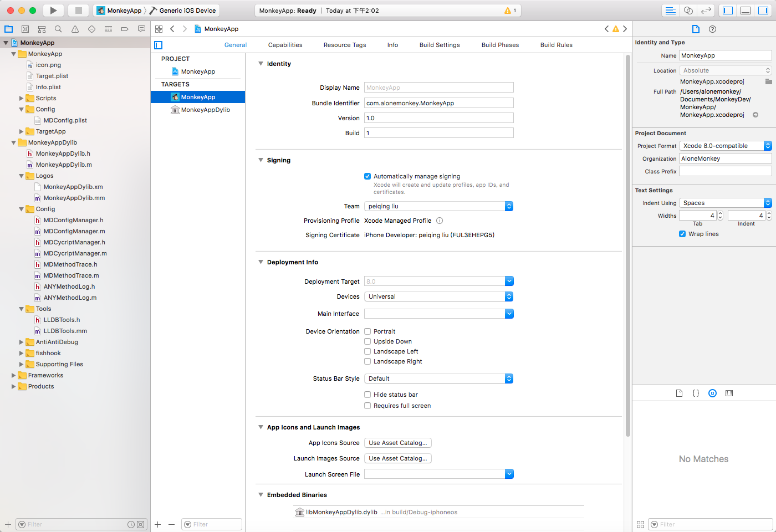Screen dimensions: 776x532
Task: Check Requires full screen
Action: 367,406
